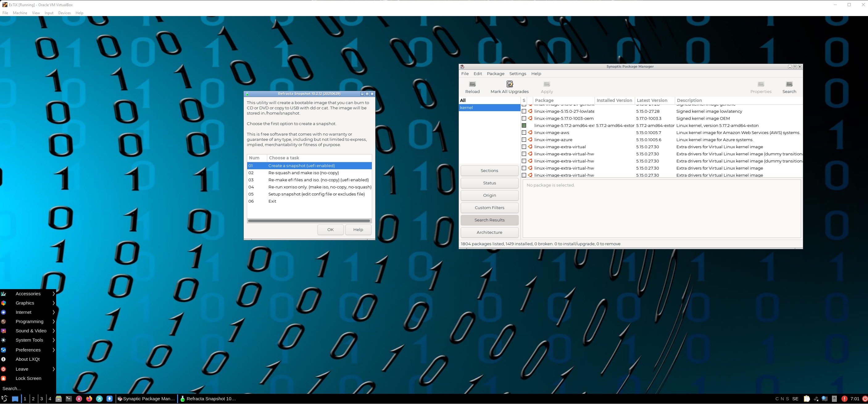The height and width of the screenshot is (404, 868).
Task: Toggle checkbox for Extra drivers row above No package selected
Action: pyautogui.click(x=524, y=175)
